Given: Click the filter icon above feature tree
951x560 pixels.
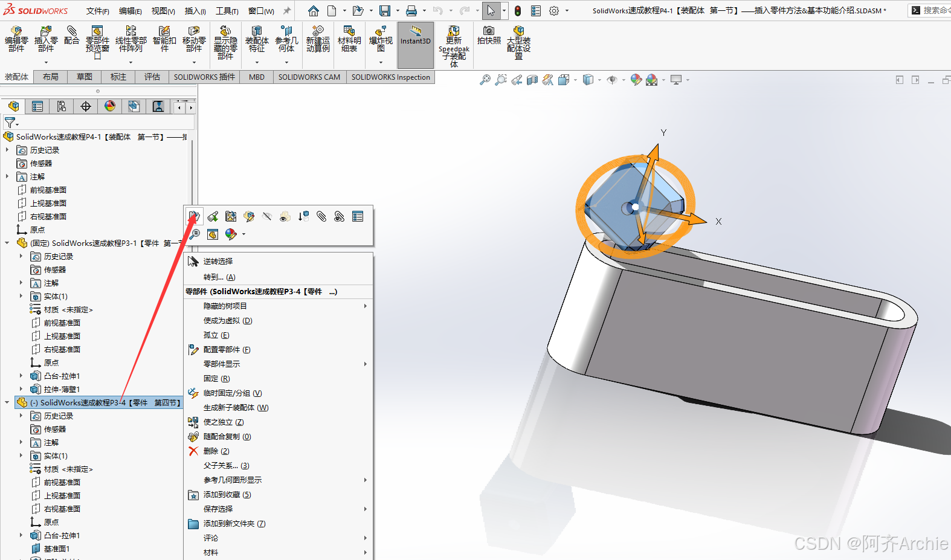Looking at the screenshot, I should coord(10,122).
